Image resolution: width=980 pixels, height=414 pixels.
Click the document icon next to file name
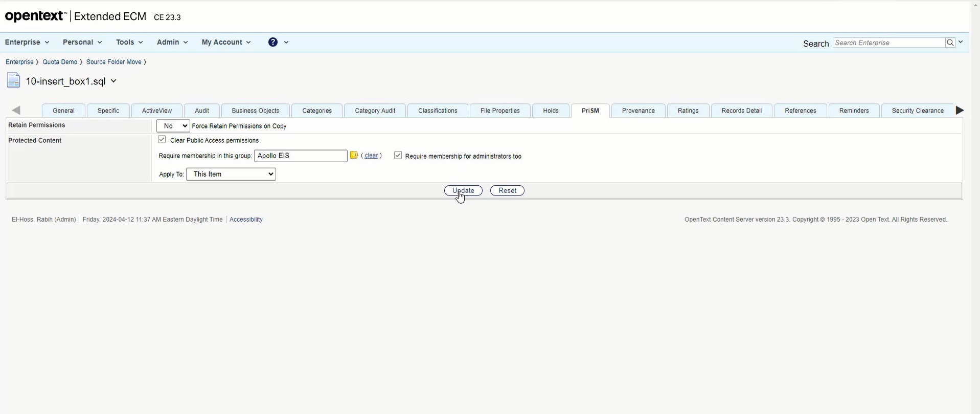click(x=14, y=81)
